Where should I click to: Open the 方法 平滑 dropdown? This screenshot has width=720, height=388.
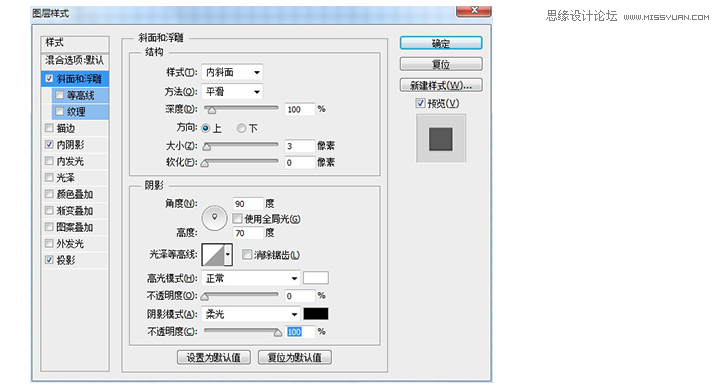tap(232, 92)
